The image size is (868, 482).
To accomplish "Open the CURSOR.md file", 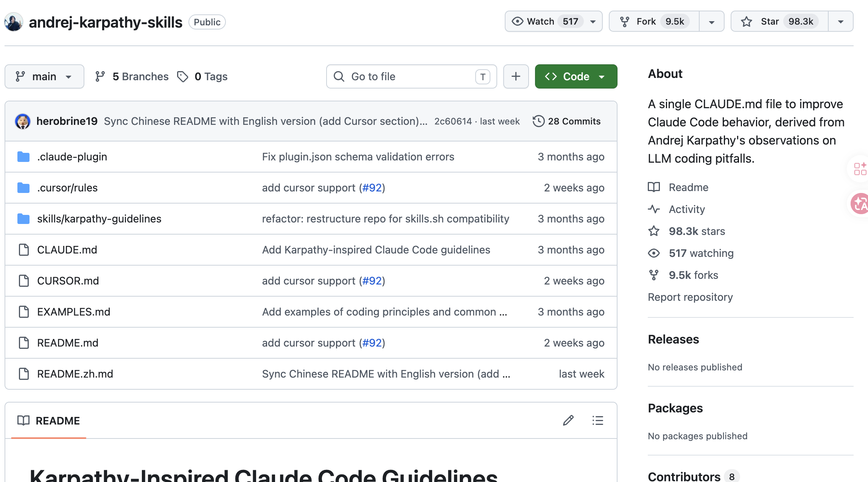I will coord(68,281).
